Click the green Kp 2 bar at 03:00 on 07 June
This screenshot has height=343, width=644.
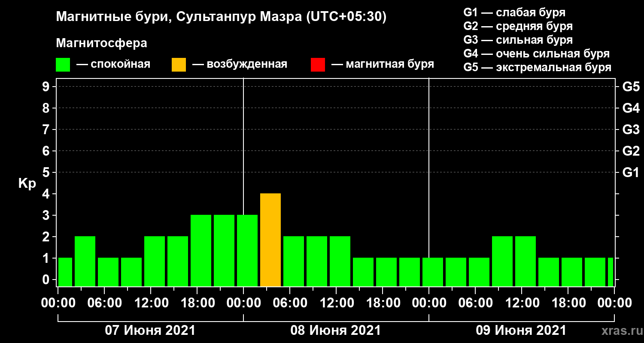tap(85, 261)
